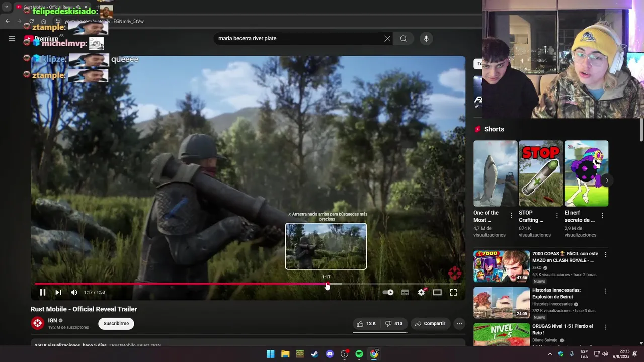Open options for the 'ORUGAS Nivel 1-5' video
Viewport: 644px width, 362px height.
(x=606, y=327)
